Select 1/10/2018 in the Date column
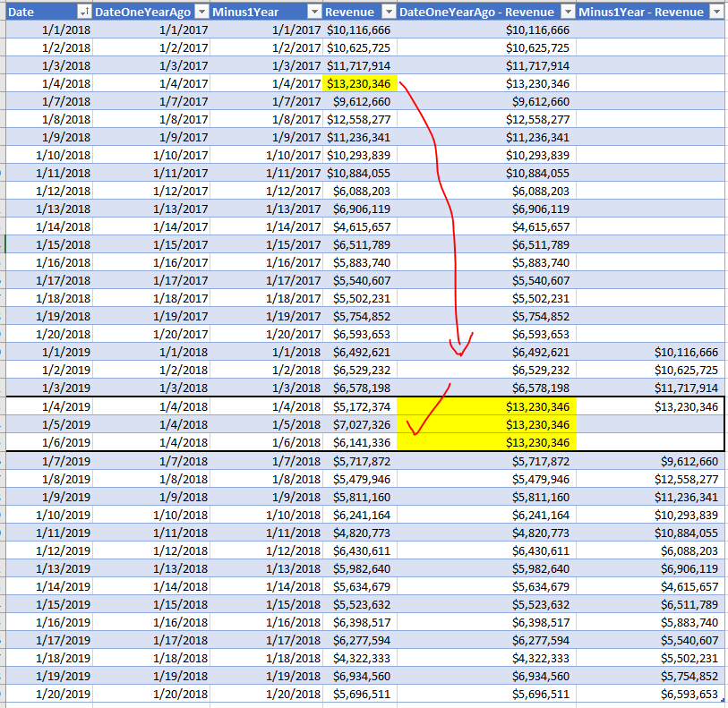728x708 pixels. (x=49, y=155)
